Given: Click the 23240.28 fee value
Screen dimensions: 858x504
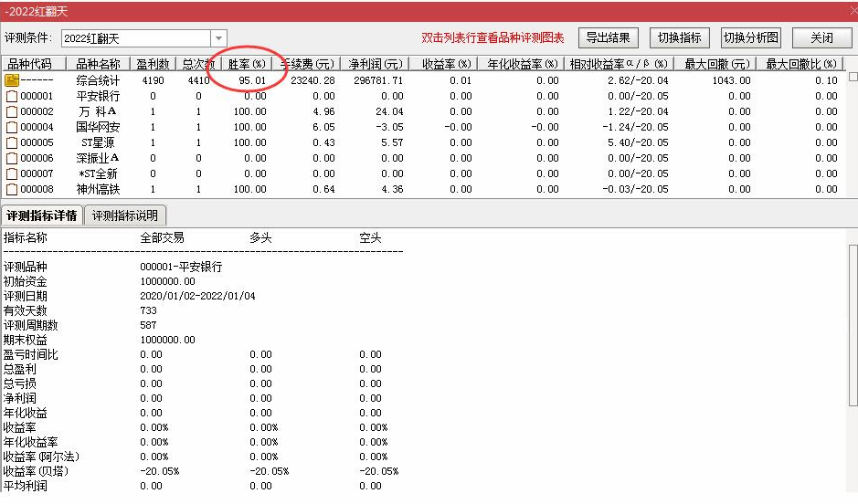Looking at the screenshot, I should [x=312, y=80].
